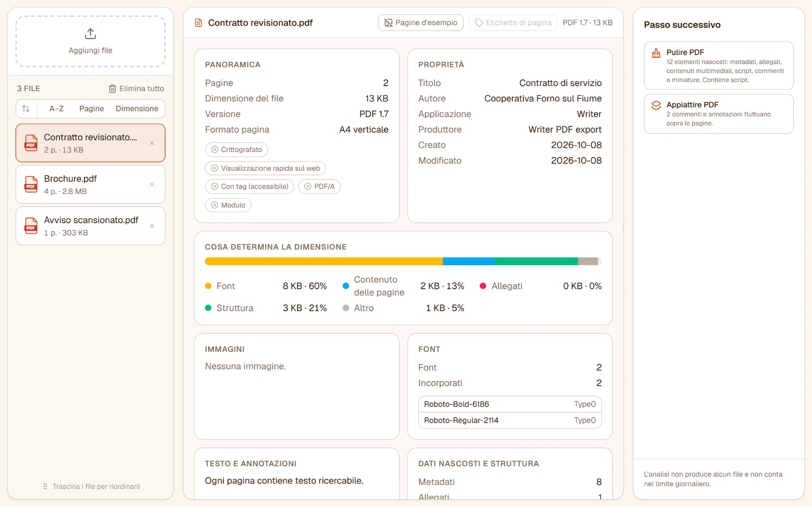Remove Contratto revisionato file with its X
Screen dimensions: 812x507
tap(152, 143)
